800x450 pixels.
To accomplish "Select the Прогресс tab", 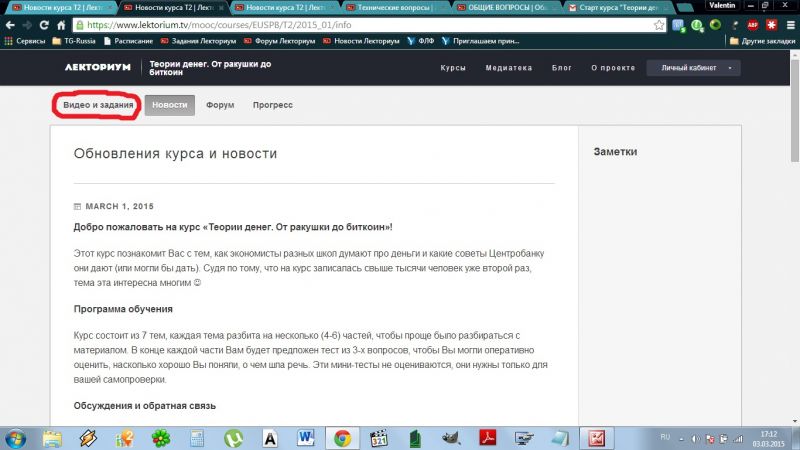I will (x=273, y=104).
